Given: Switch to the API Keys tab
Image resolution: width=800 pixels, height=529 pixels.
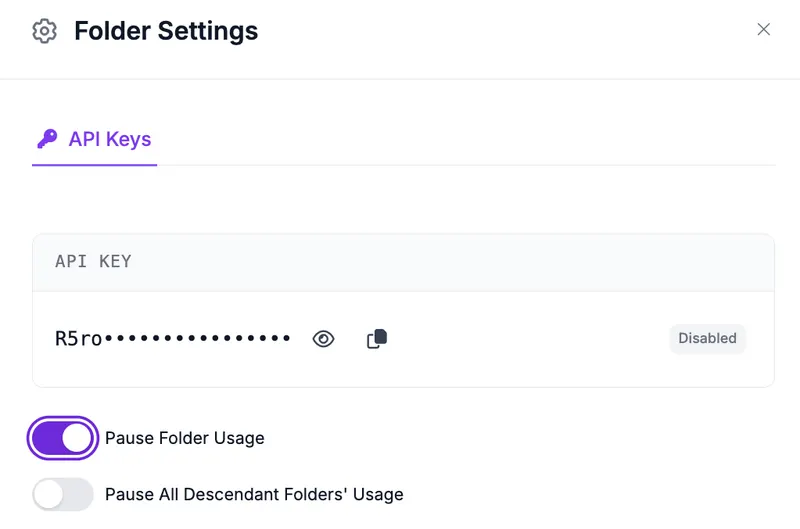Looking at the screenshot, I should (x=94, y=139).
